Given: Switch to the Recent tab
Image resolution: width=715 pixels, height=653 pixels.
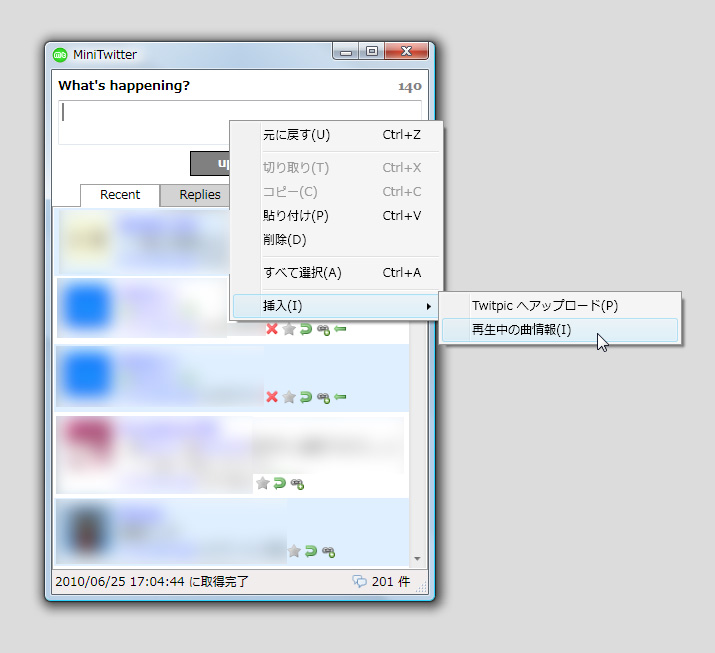Looking at the screenshot, I should coord(120,195).
